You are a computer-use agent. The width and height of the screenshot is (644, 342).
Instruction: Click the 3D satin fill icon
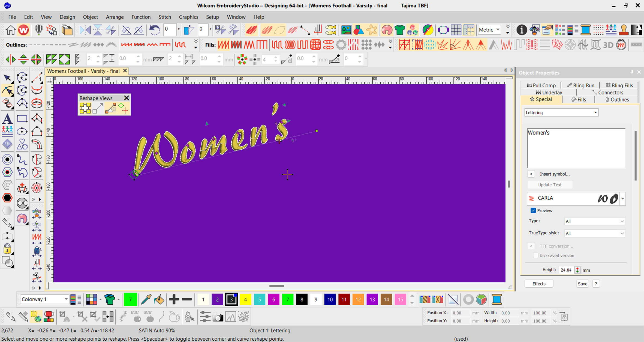(608, 45)
